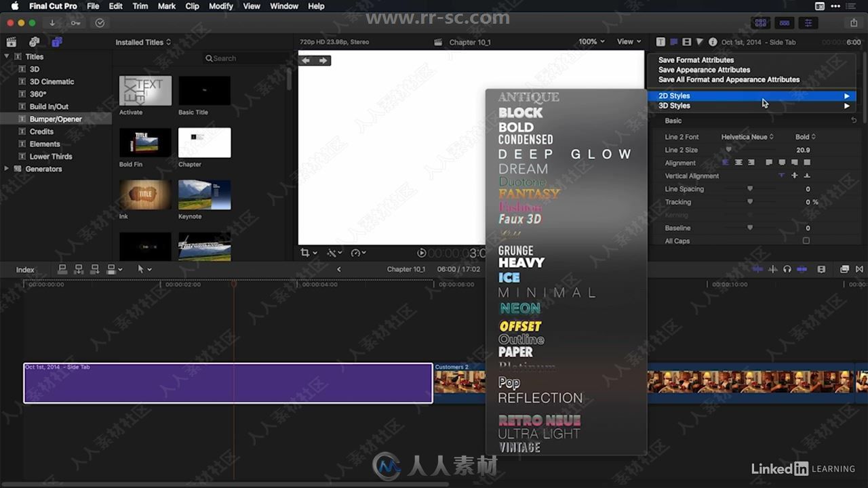Screen dimensions: 868x488
Task: Click the Append clip edit button
Action: 95,269
